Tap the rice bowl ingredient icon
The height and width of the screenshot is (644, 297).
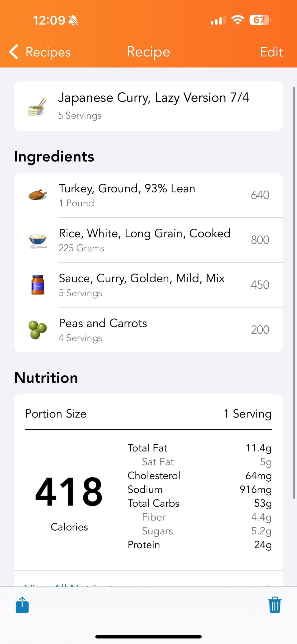coord(38,240)
